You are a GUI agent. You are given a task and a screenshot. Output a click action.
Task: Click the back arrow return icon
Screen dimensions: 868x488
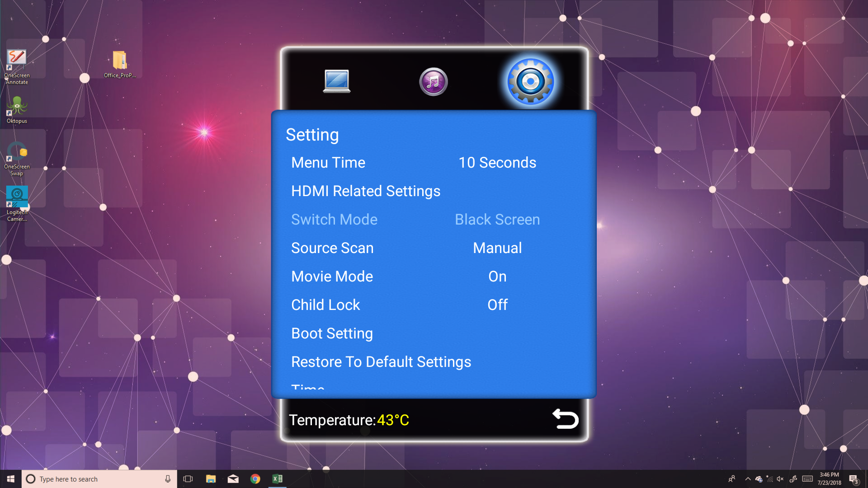565,419
